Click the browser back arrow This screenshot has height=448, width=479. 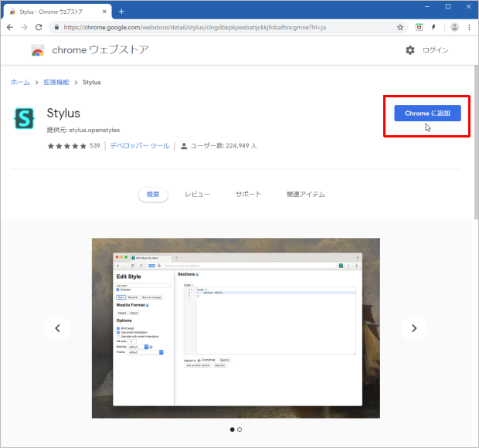tap(10, 27)
